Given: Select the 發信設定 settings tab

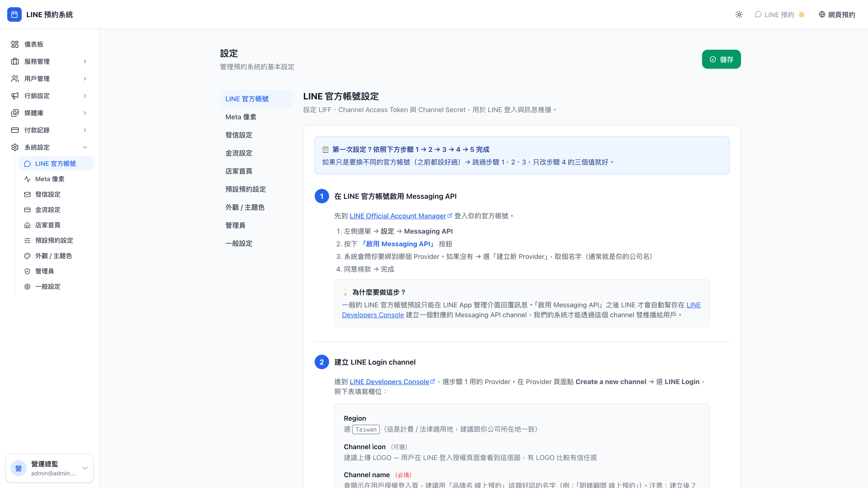Looking at the screenshot, I should 256,135.
